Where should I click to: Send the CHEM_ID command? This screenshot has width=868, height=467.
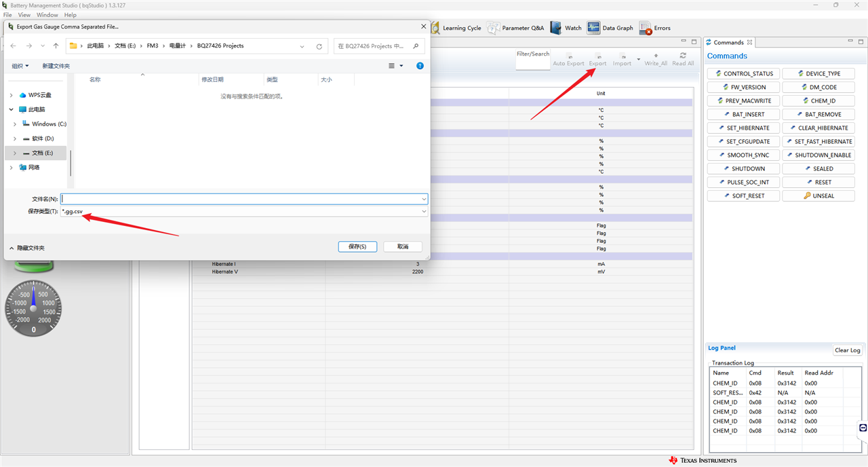[818, 100]
